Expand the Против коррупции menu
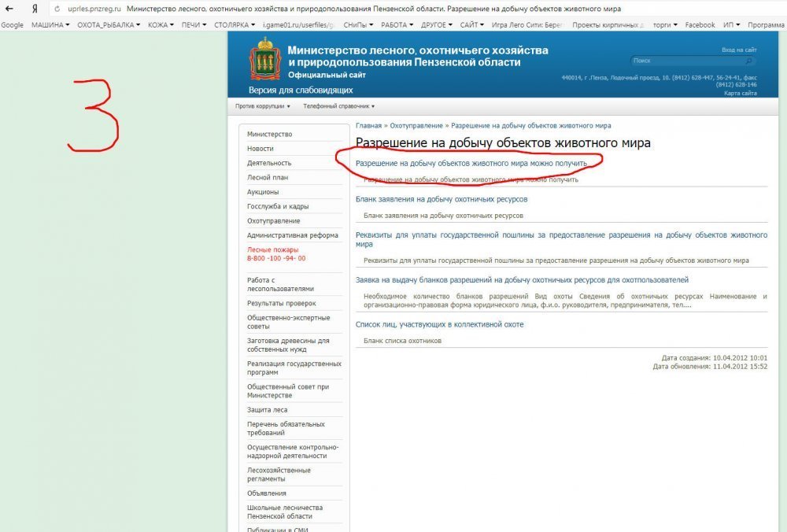Viewport: 787px width, 532px height. (263, 106)
